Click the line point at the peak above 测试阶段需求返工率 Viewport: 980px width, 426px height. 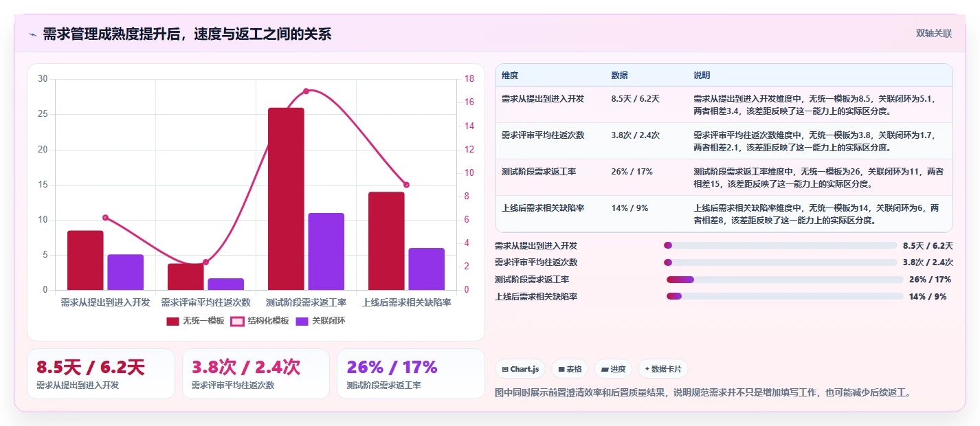[x=306, y=91]
